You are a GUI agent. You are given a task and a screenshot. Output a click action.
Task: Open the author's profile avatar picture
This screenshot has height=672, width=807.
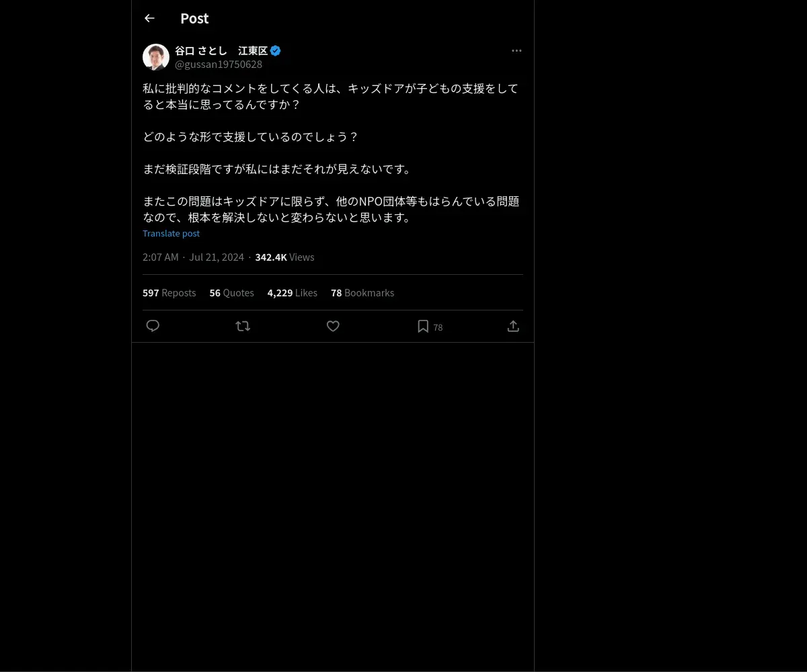click(156, 57)
